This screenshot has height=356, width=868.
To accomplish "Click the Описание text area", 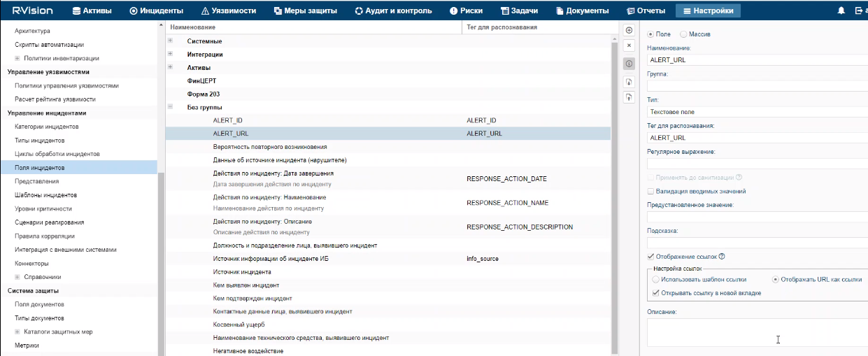I will (755, 332).
